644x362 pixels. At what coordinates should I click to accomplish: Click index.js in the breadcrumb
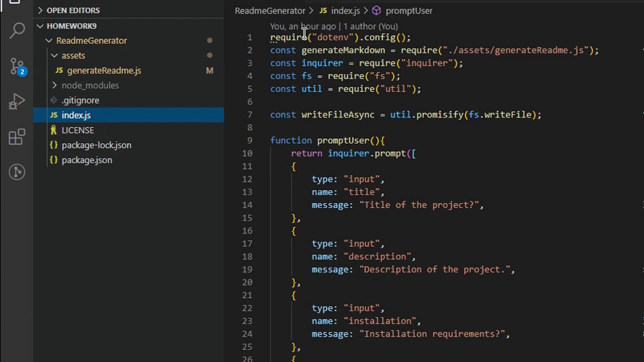click(345, 11)
